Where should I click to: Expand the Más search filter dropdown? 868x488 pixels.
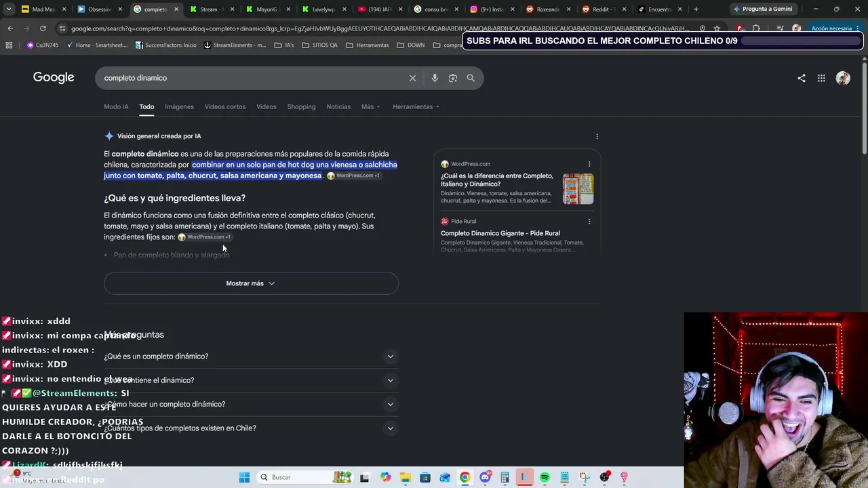click(370, 106)
